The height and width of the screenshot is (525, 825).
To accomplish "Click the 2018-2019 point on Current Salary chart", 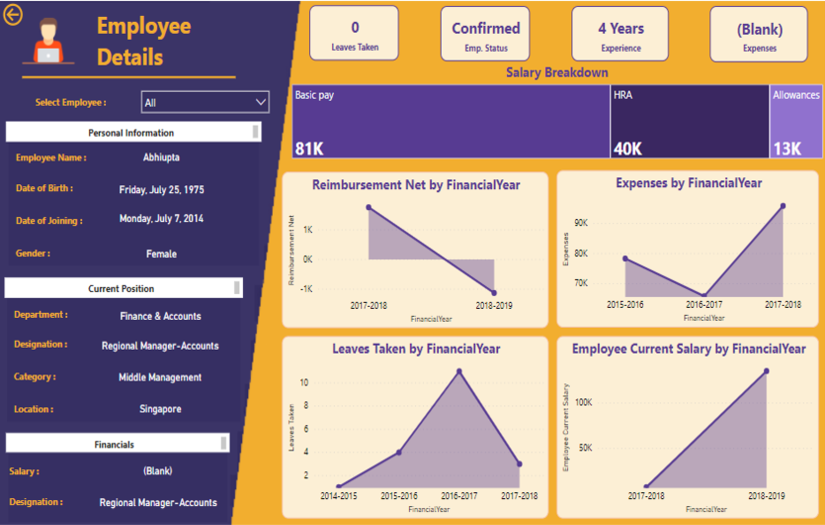I will (767, 371).
